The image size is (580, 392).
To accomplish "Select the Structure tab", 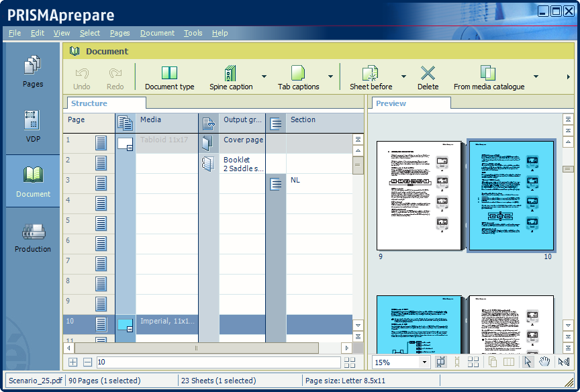I will pyautogui.click(x=107, y=103).
